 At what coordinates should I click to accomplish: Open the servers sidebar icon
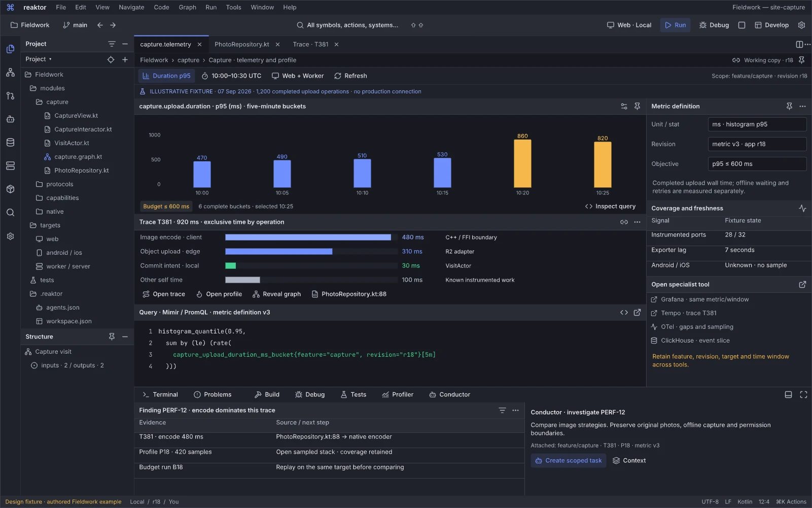[10, 166]
